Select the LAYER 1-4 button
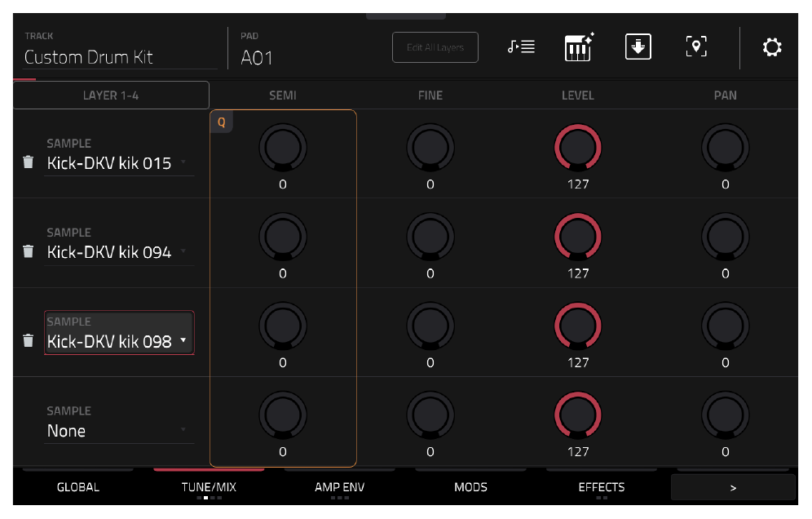This screenshot has height=519, width=812. (112, 95)
